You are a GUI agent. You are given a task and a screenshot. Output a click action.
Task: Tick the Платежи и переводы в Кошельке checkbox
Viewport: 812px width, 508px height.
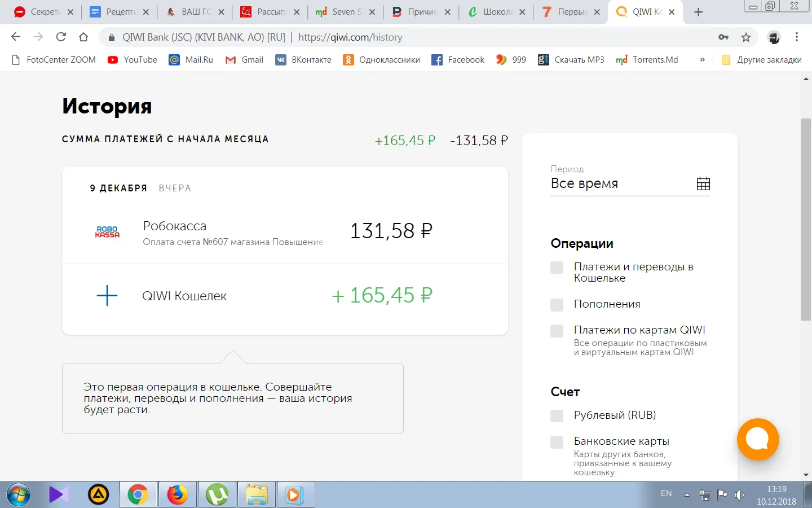coord(557,268)
